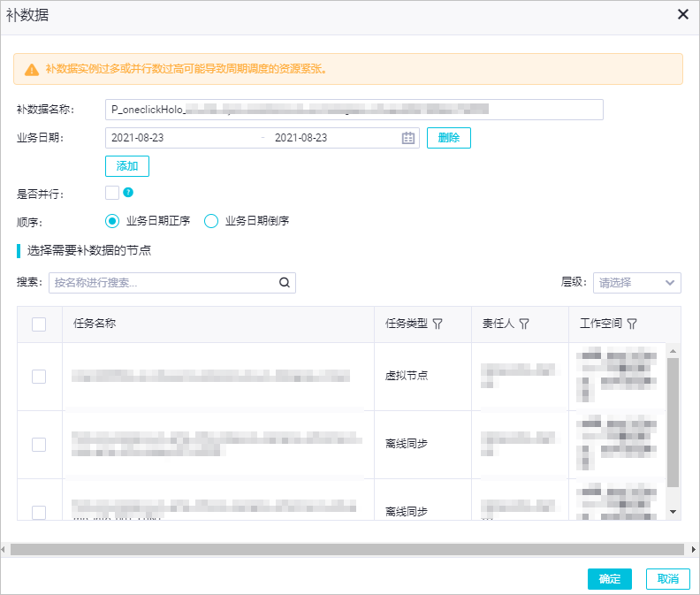
Task: Select 业务日期倒序 radio option
Action: (x=211, y=221)
